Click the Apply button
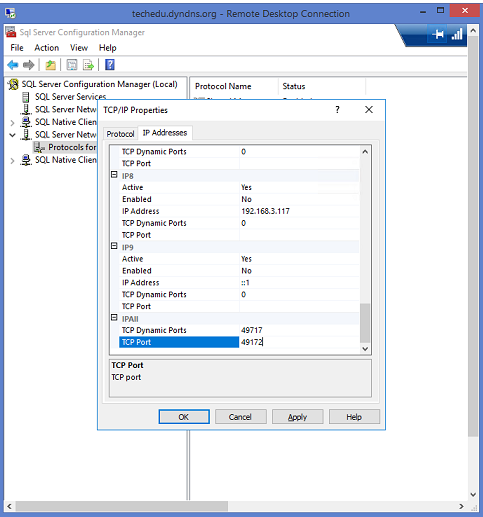Viewport: 483px width, 517px height. (297, 417)
